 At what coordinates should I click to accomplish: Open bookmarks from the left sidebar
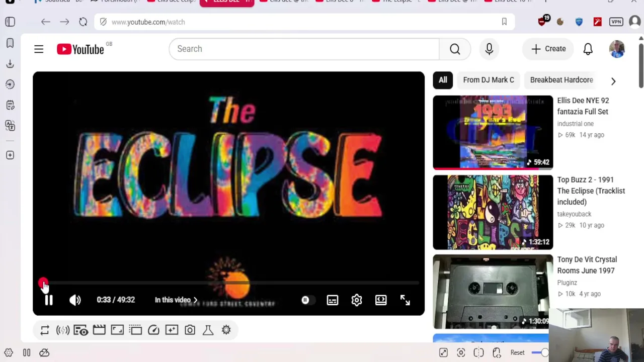tap(10, 43)
